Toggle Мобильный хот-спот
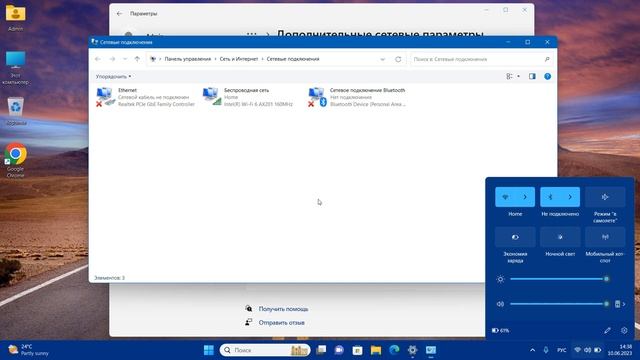This screenshot has width=640, height=360. [x=605, y=237]
